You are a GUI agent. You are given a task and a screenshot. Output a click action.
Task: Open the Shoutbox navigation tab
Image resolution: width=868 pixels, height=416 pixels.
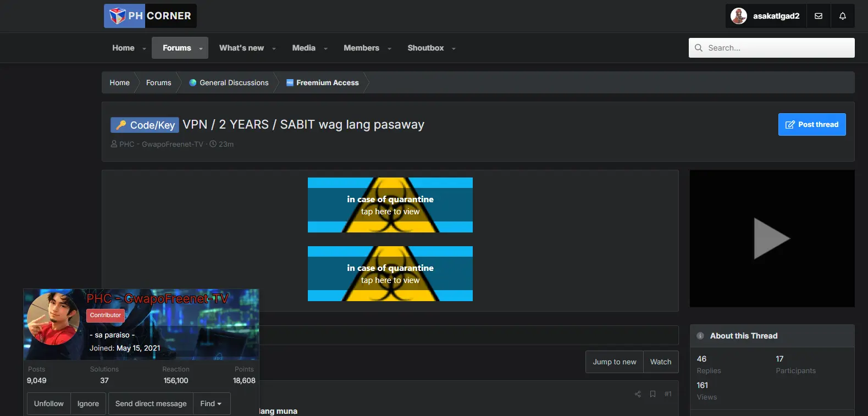(425, 48)
